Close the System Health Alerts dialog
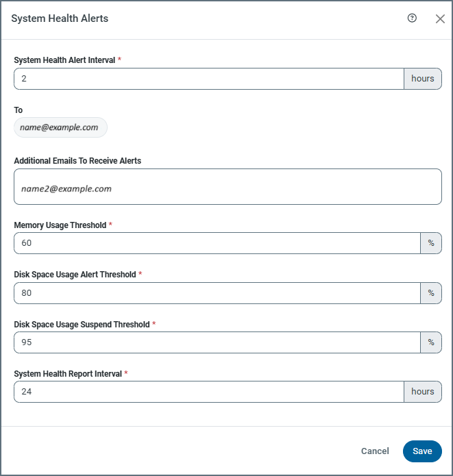This screenshot has height=476, width=453. tap(440, 19)
